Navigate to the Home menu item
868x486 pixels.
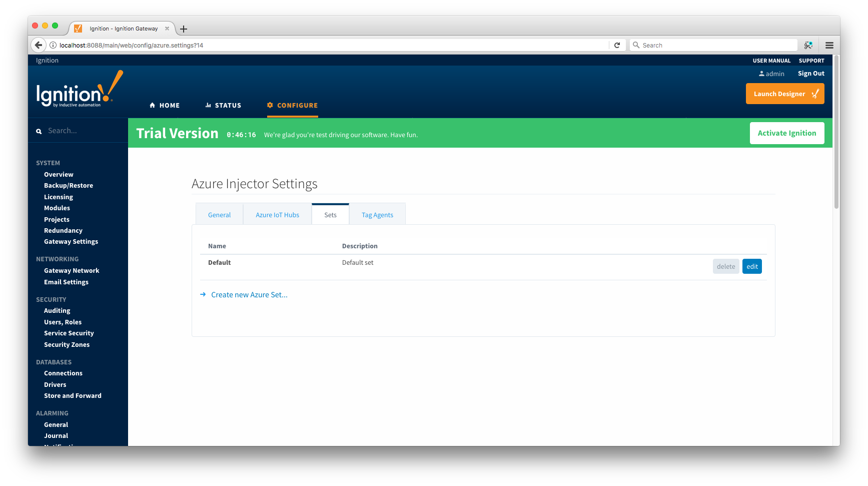165,105
